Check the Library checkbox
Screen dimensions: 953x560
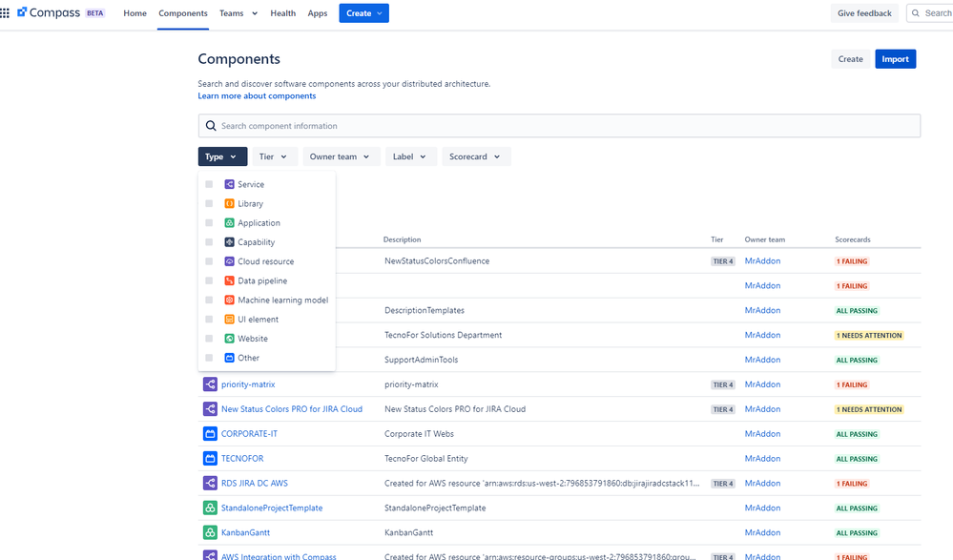[x=209, y=203]
